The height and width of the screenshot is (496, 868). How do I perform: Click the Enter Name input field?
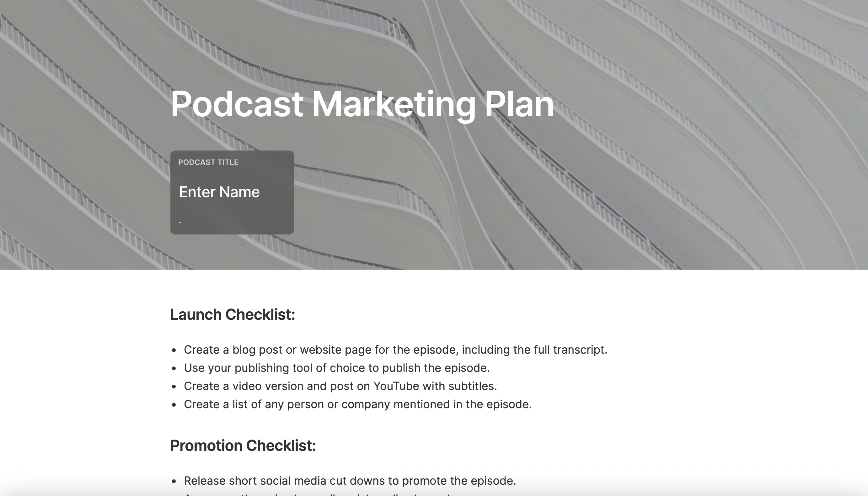[x=219, y=192]
